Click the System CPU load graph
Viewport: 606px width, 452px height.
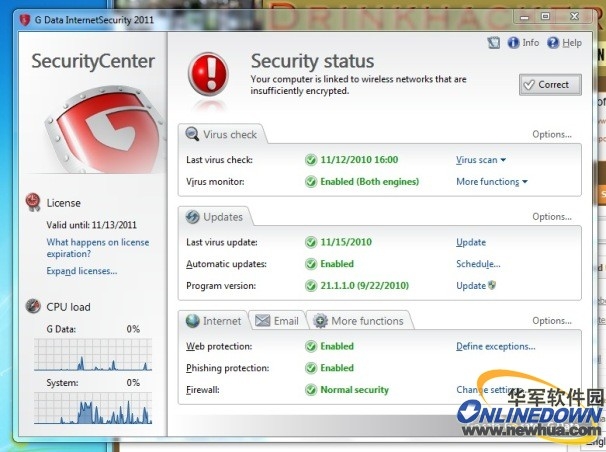click(93, 408)
